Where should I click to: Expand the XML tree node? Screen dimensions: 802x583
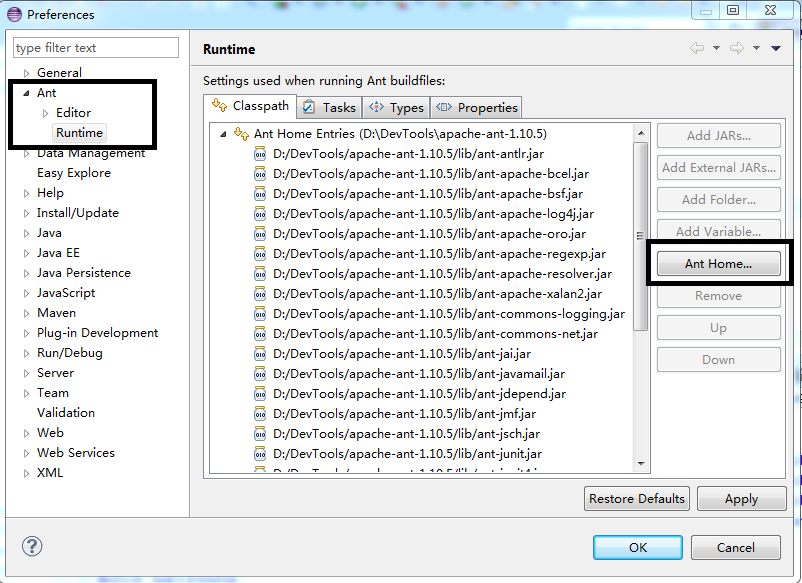[x=26, y=473]
